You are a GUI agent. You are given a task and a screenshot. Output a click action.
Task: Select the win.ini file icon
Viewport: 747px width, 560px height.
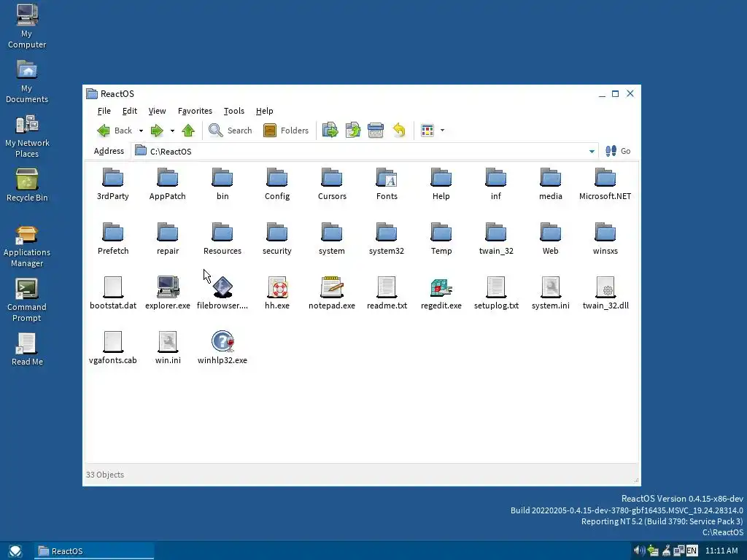168,341
